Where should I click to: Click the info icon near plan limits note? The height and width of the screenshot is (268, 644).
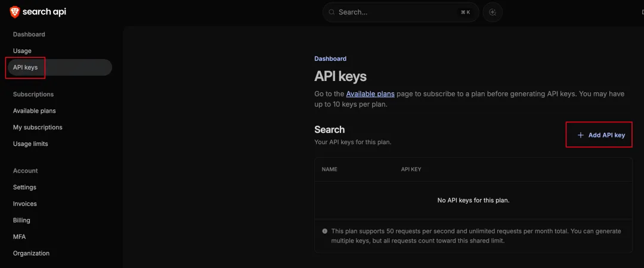[x=325, y=231]
